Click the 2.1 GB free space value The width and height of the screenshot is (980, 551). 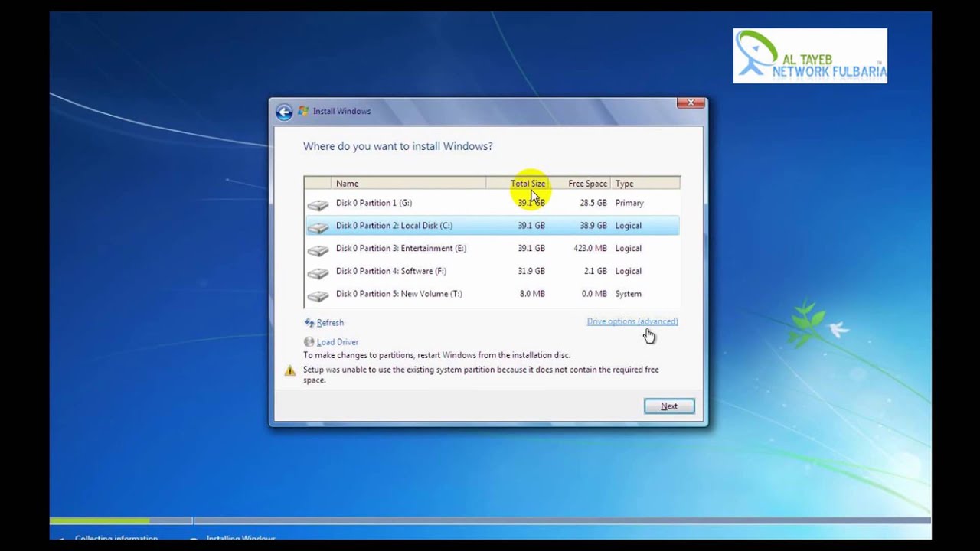coord(596,271)
